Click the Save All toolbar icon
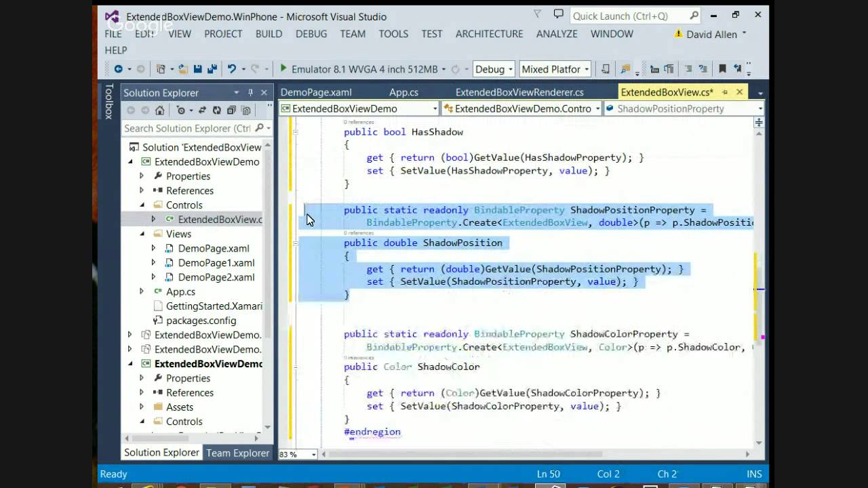 [x=212, y=69]
